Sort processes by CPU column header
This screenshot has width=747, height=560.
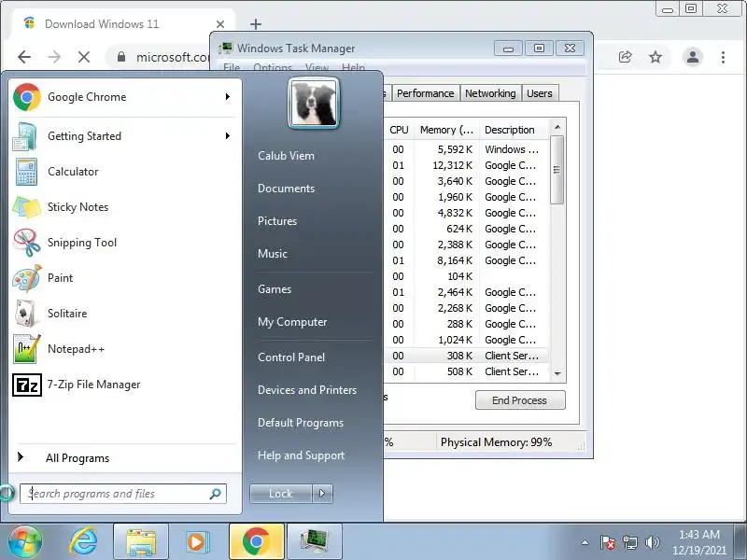click(399, 130)
